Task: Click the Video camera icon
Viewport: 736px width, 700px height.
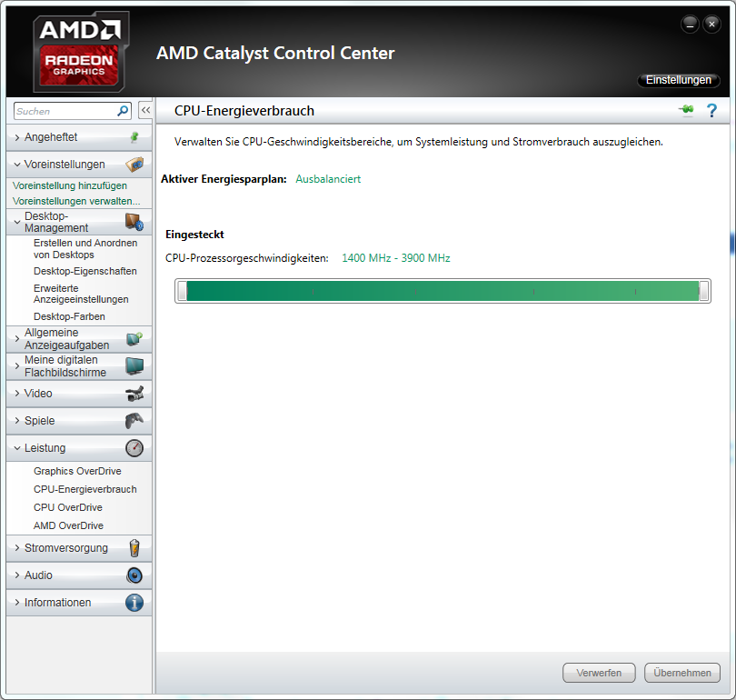Action: (134, 394)
